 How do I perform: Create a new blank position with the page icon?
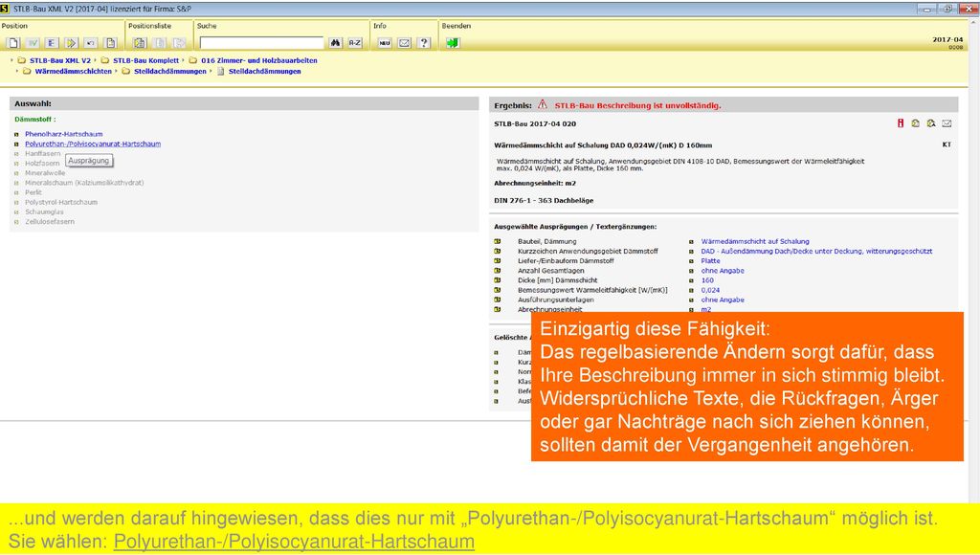pyautogui.click(x=13, y=43)
